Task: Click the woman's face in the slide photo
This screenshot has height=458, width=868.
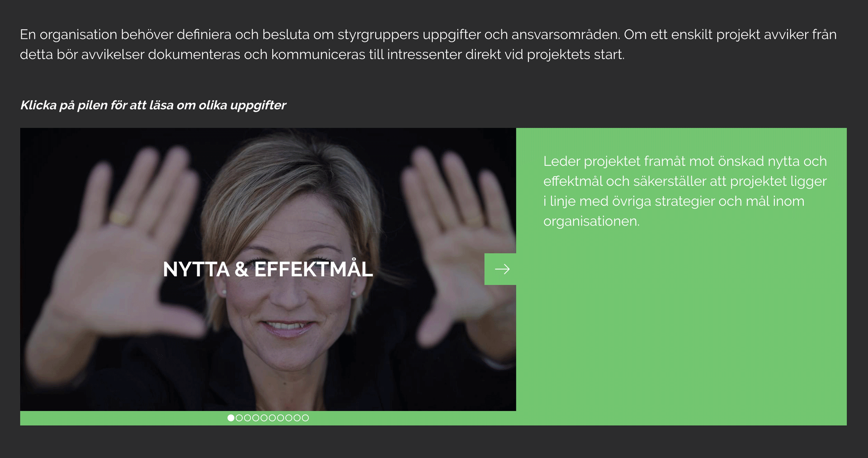Action: point(287,253)
